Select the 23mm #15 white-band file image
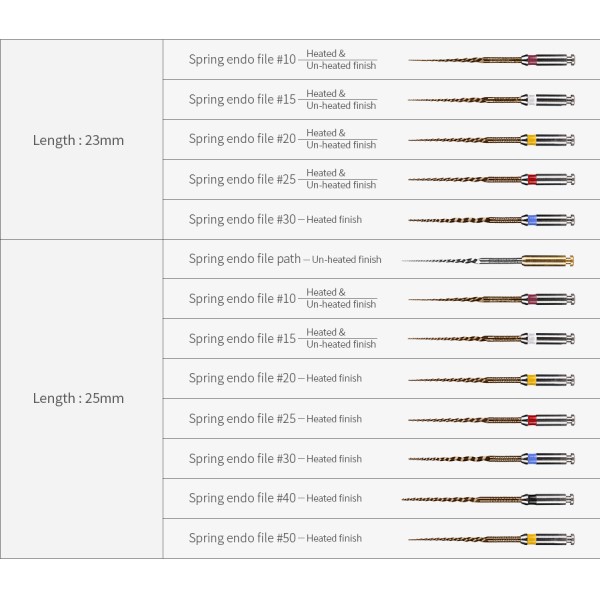The width and height of the screenshot is (600, 600). pos(491,100)
